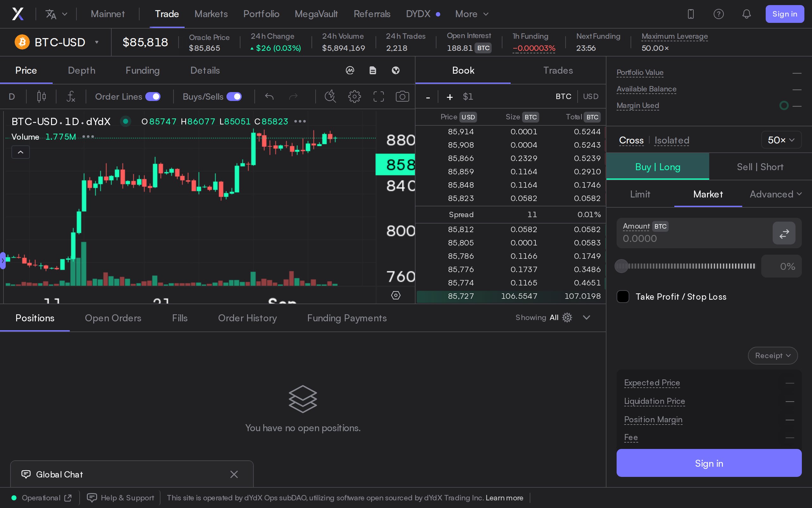This screenshot has height=508, width=812.
Task: Click the top-right Sign in button
Action: point(784,14)
